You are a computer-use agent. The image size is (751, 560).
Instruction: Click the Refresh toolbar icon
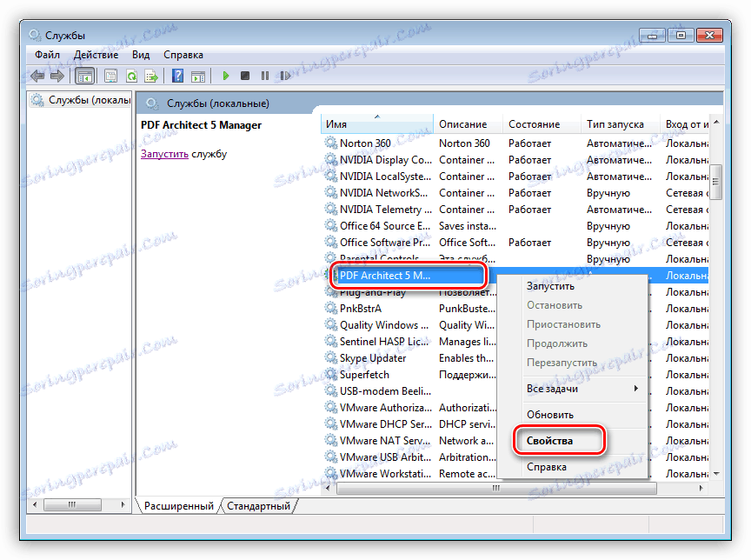pos(131,76)
